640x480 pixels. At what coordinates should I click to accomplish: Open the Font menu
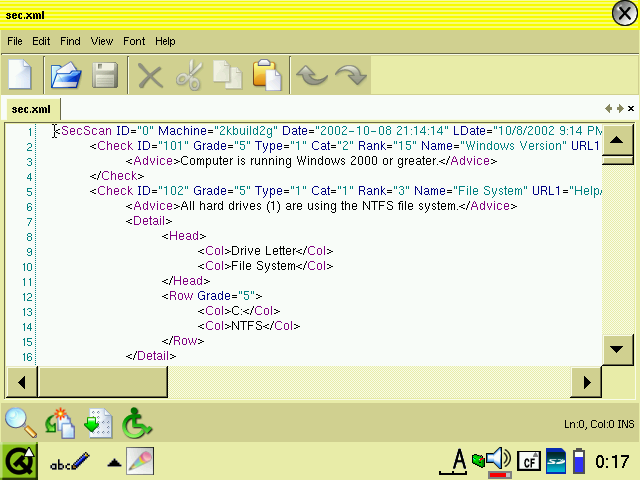[134, 41]
